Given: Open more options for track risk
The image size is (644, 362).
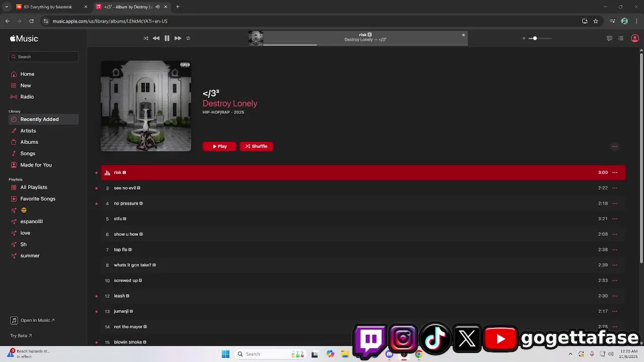Looking at the screenshot, I should tap(615, 172).
